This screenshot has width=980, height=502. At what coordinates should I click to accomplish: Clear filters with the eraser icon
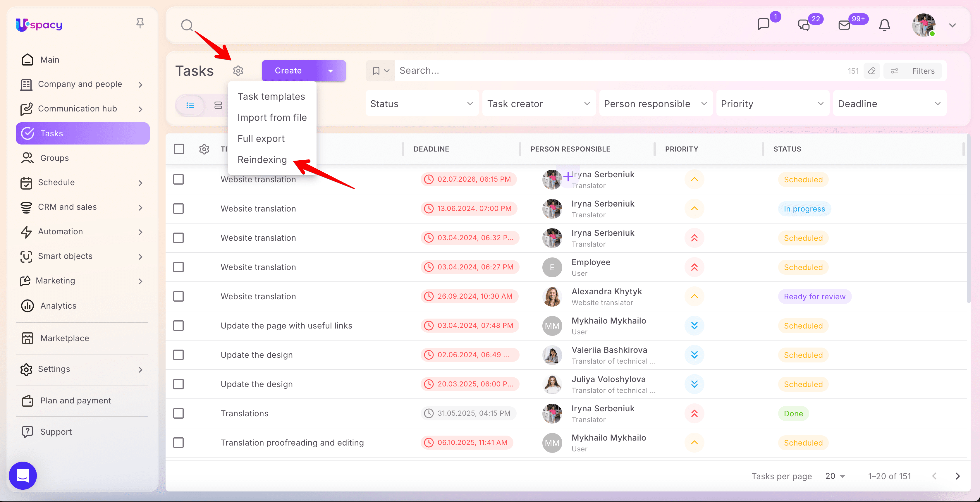click(x=871, y=71)
